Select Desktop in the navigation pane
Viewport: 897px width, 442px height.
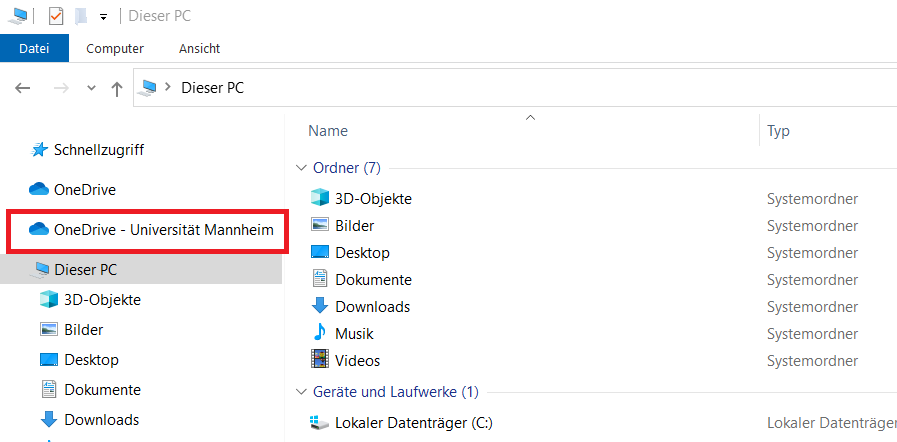click(92, 360)
